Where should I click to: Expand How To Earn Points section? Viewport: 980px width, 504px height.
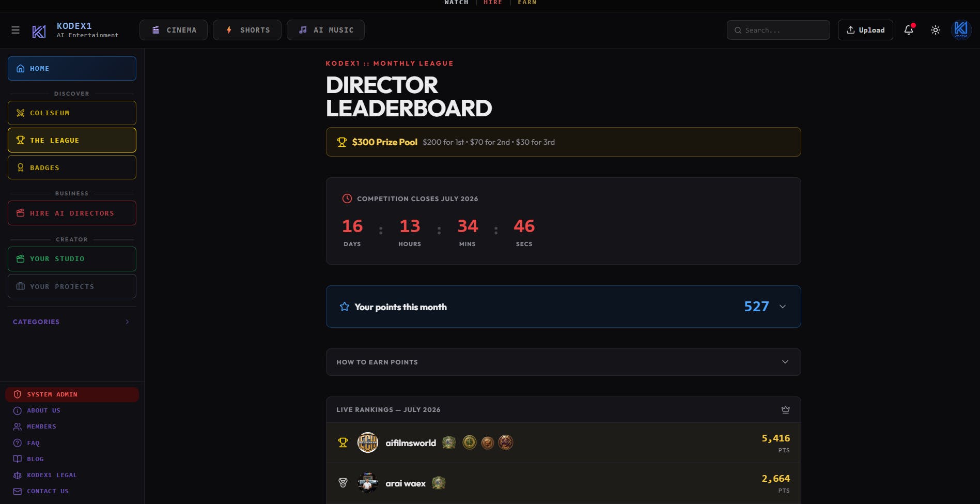[x=563, y=362]
